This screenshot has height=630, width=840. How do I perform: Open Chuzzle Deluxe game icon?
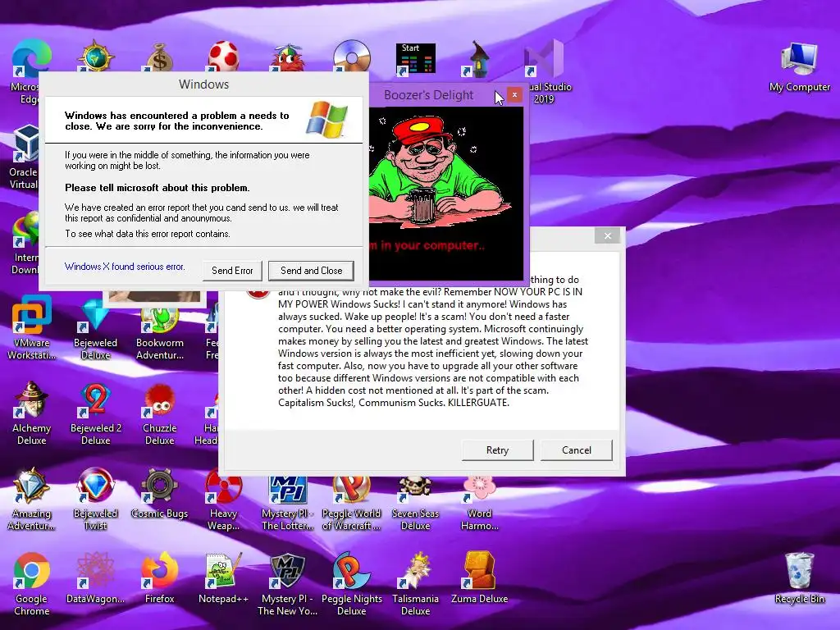pos(160,402)
